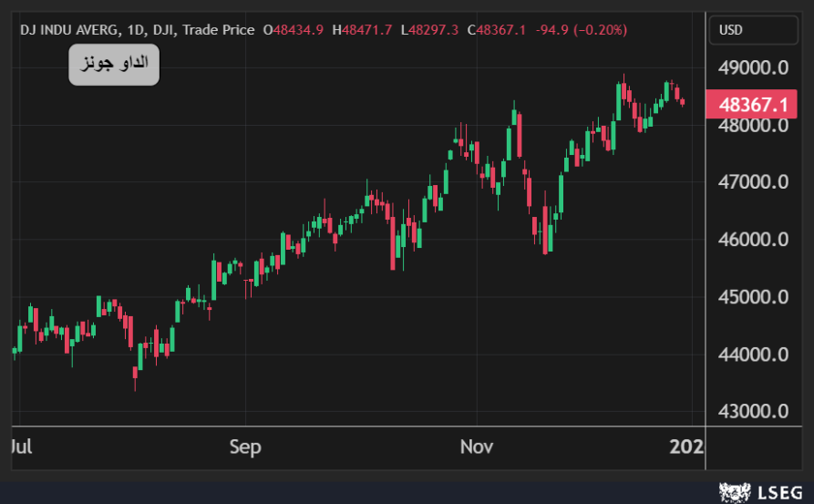This screenshot has height=504, width=814.
Task: Click the 44000.0 price axis label
Action: 753,355
